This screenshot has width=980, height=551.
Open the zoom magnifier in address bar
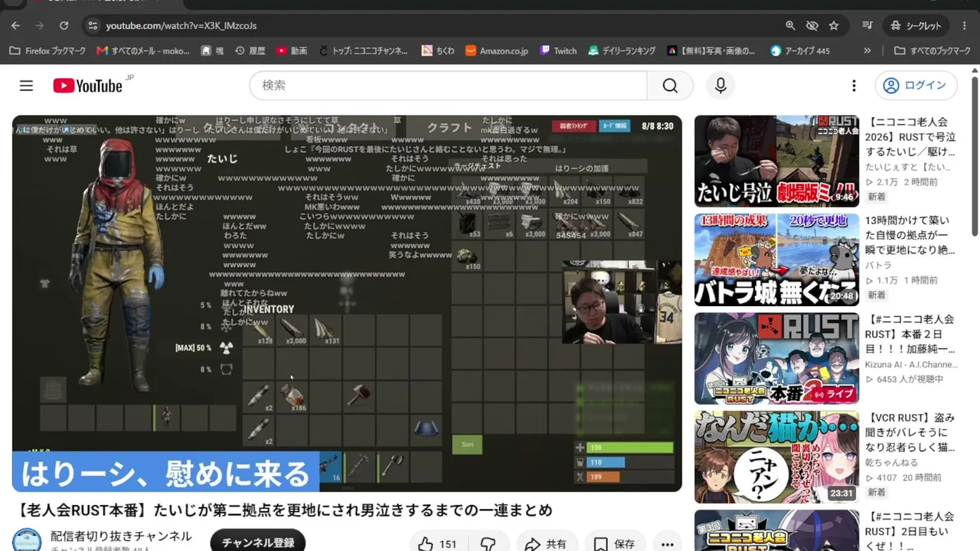click(791, 26)
